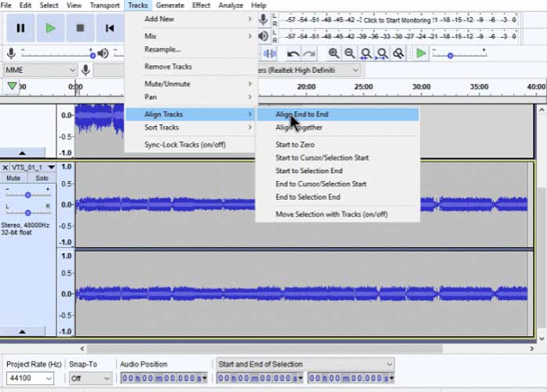This screenshot has height=392, width=547.
Task: Click the Undo arrow icon
Action: (x=293, y=53)
